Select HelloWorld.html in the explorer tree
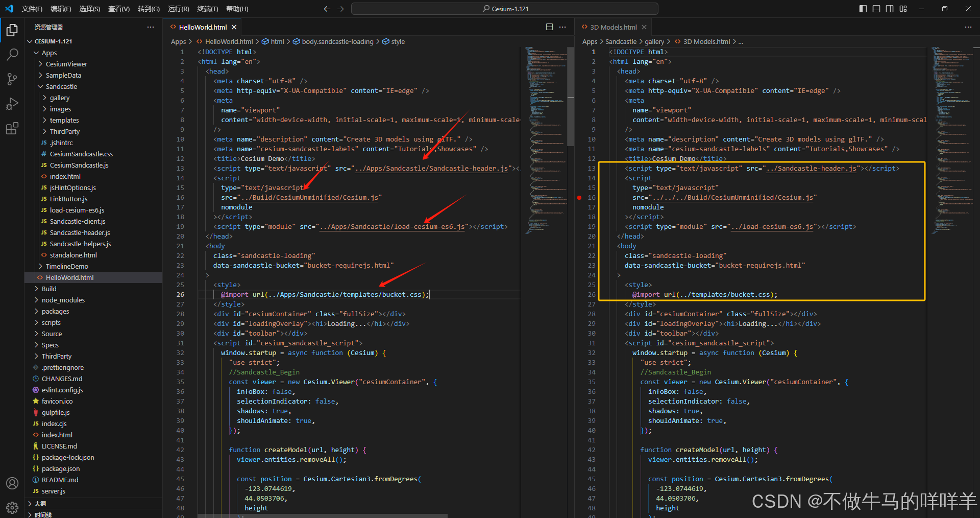980x518 pixels. pyautogui.click(x=94, y=277)
